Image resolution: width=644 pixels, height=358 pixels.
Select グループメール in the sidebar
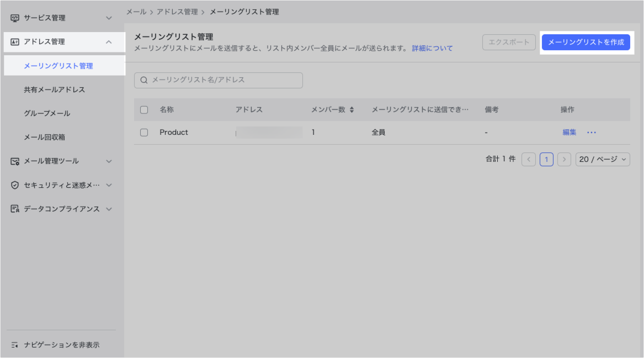[x=47, y=113]
